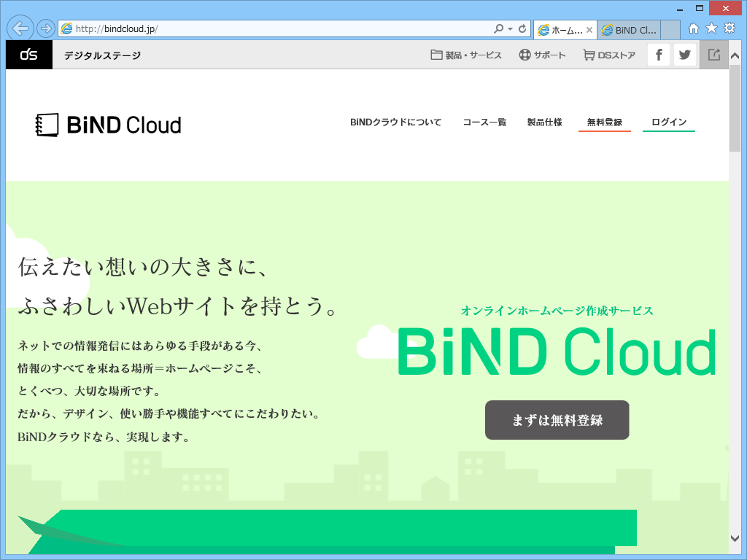Click the まずは無料登録 button
The height and width of the screenshot is (560, 747).
pyautogui.click(x=557, y=420)
